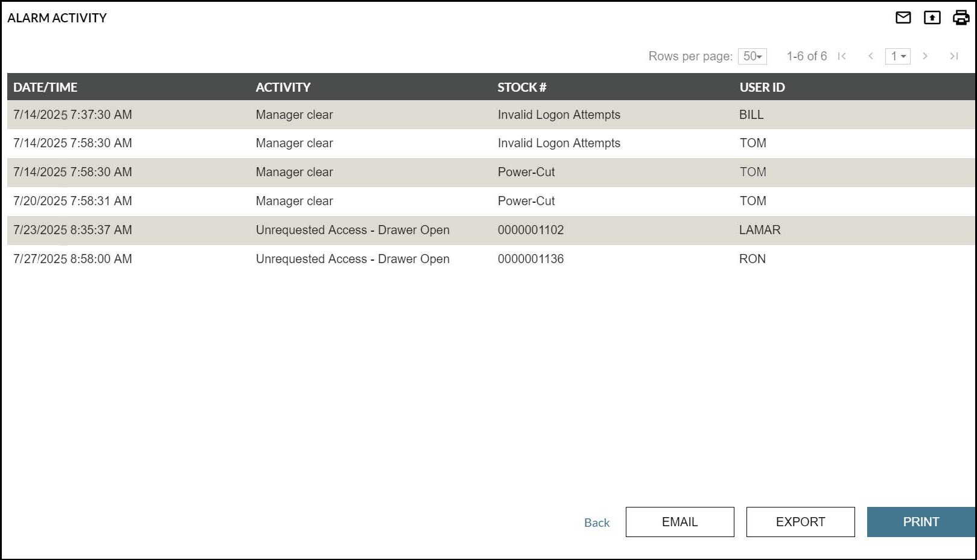Open the Rows per page dropdown
The height and width of the screenshot is (560, 977).
click(x=751, y=56)
